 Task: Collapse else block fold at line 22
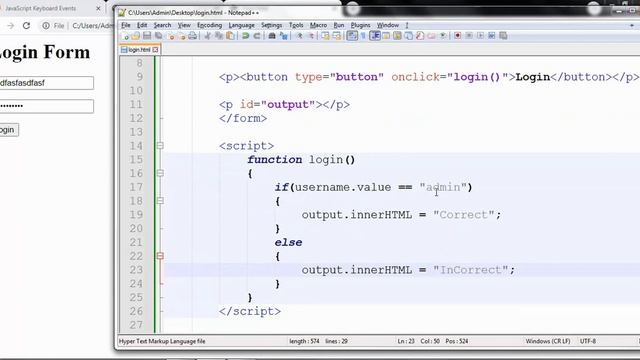click(x=160, y=256)
